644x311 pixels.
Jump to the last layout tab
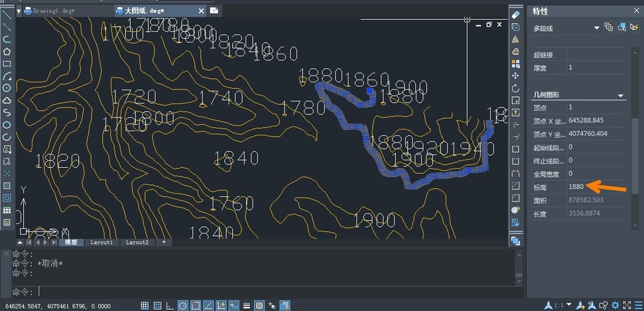[54, 243]
